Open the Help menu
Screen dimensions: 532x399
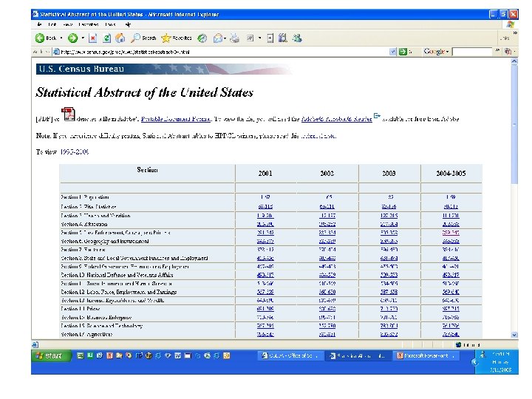tap(128, 24)
